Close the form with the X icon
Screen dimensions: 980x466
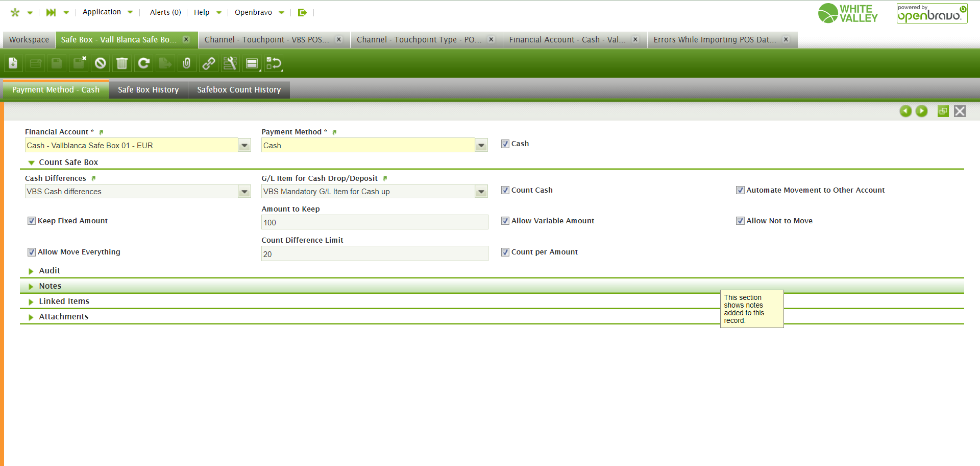960,111
